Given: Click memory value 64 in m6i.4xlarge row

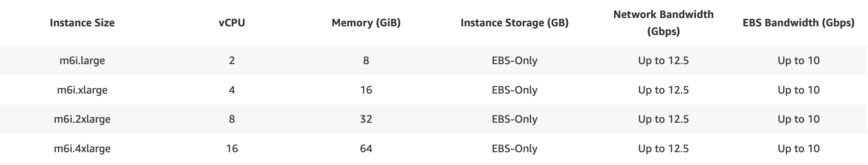Looking at the screenshot, I should pos(366,149).
